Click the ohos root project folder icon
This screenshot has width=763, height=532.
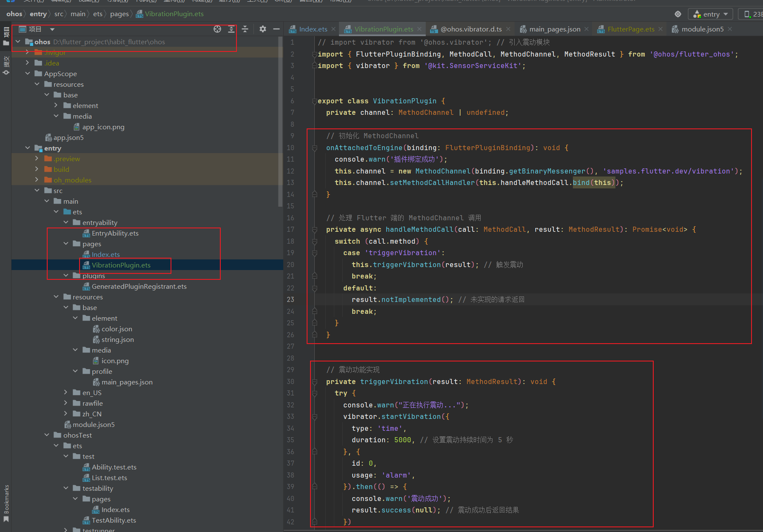[29, 42]
